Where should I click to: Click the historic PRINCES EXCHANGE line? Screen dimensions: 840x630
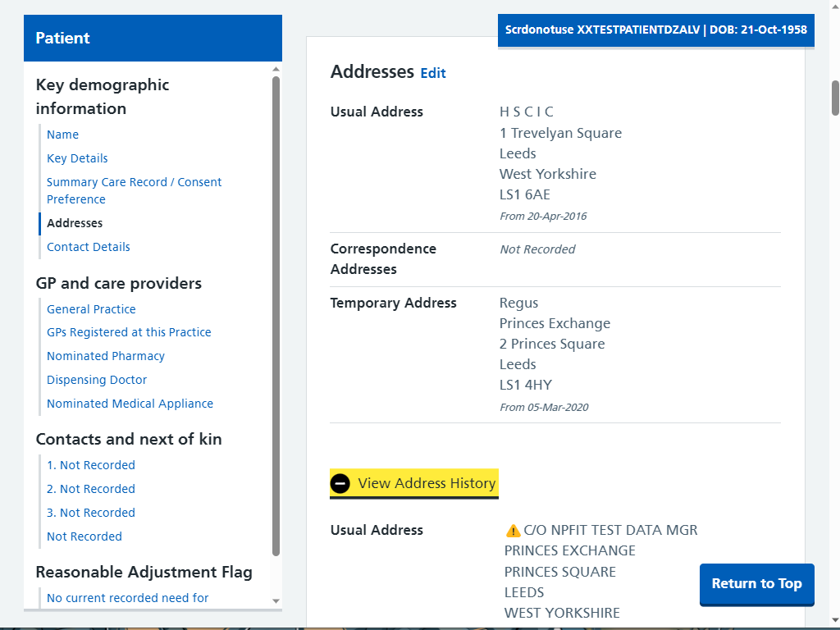(569, 550)
